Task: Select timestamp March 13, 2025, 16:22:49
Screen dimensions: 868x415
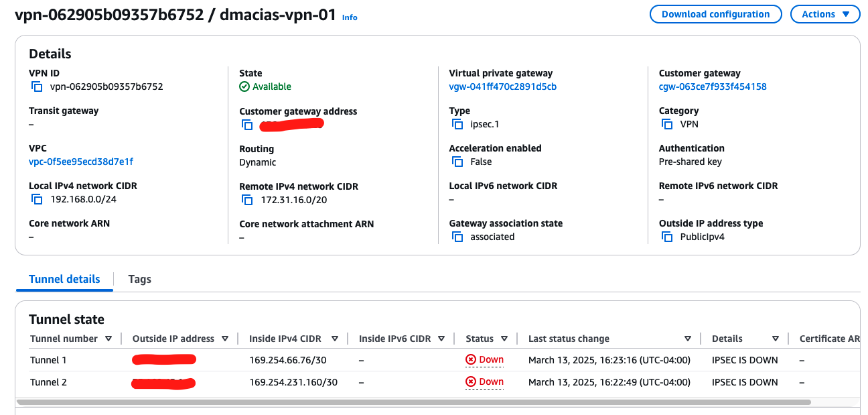Action: pyautogui.click(x=609, y=382)
